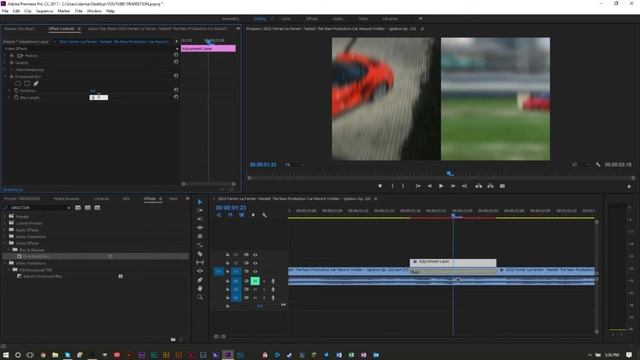Reset the Blur Length parameter
The height and width of the screenshot is (360, 640).
pos(176,97)
